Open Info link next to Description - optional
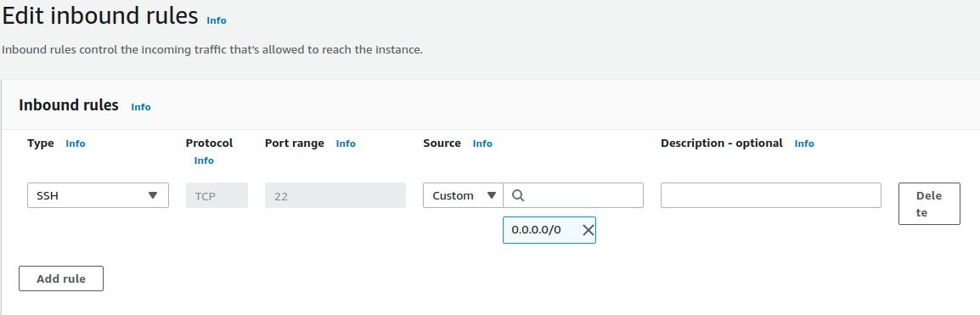 (x=804, y=143)
